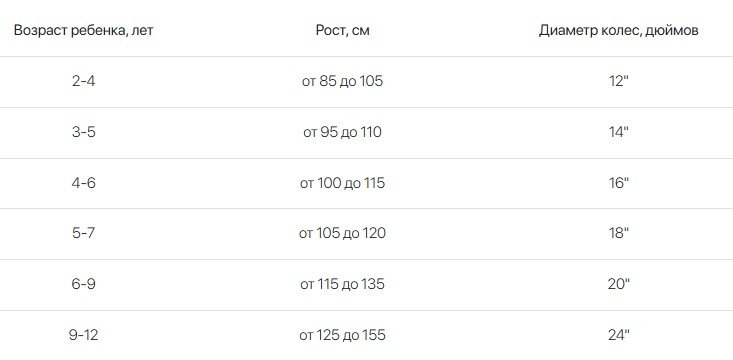733x360 pixels.
Task: Select the height cell 'от 100 до 115'
Action: pyautogui.click(x=342, y=183)
